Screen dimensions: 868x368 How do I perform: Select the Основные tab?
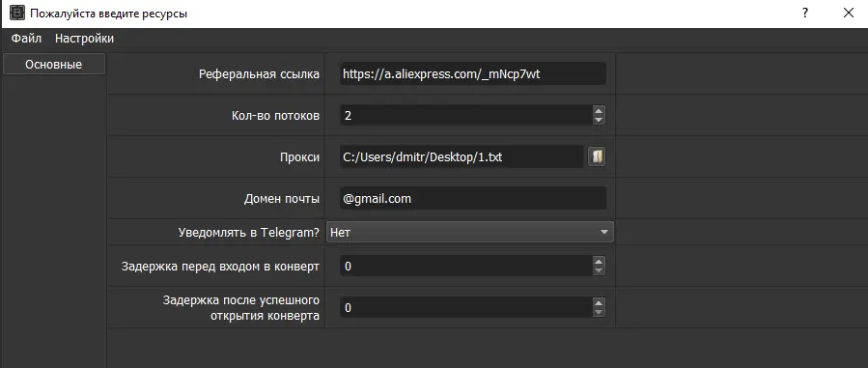(x=54, y=64)
